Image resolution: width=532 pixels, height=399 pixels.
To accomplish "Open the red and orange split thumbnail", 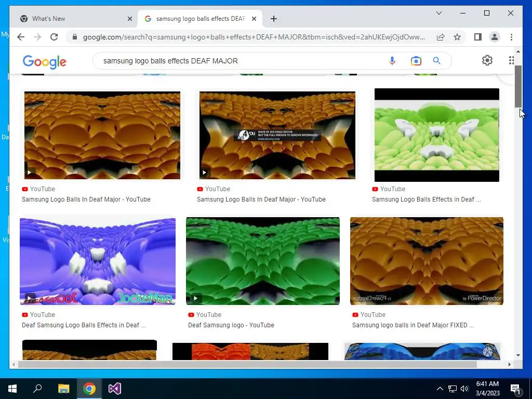I will tap(250, 351).
